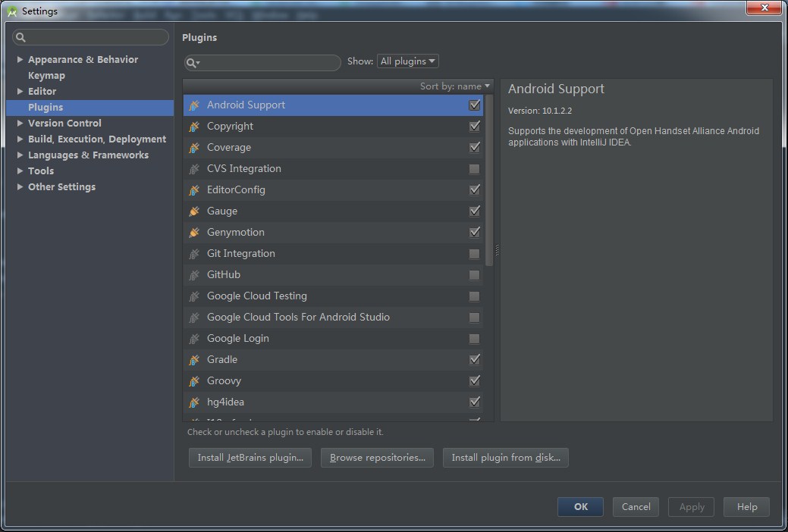Screen dimensions: 788x532
Task: Expand the Appearance & Behavior section
Action: point(20,59)
